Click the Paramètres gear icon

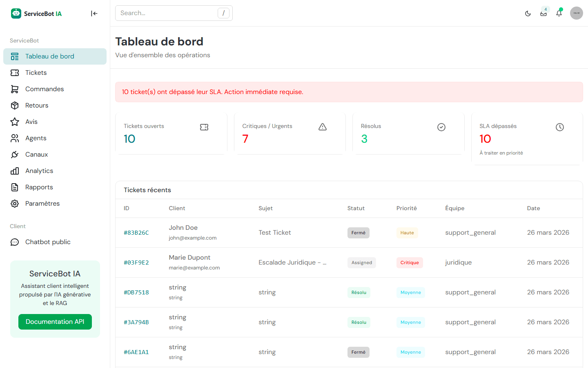click(x=15, y=204)
